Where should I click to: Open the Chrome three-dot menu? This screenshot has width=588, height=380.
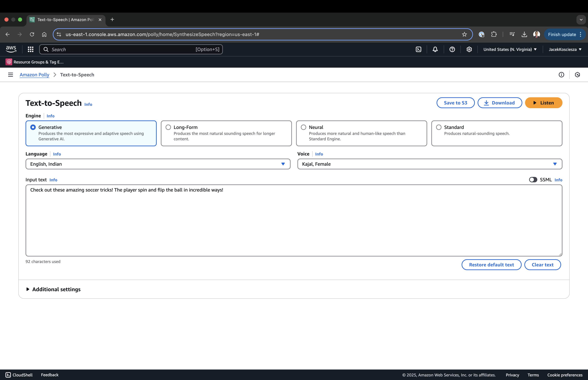tap(581, 34)
